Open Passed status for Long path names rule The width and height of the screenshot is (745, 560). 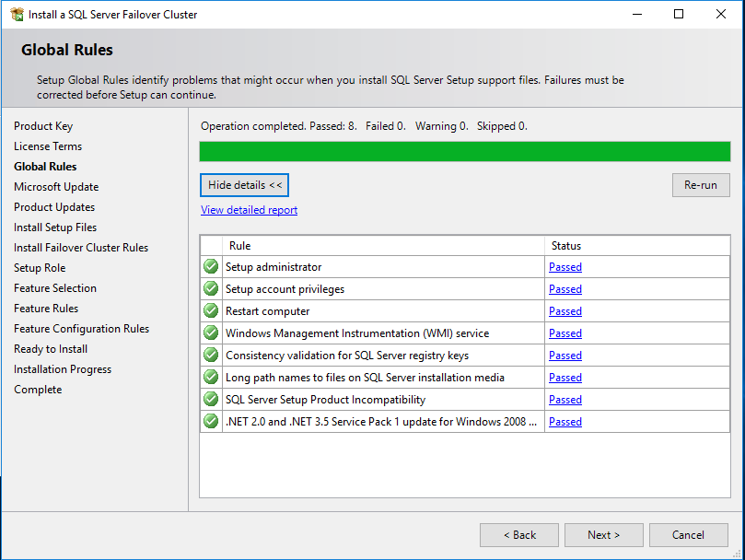(565, 378)
